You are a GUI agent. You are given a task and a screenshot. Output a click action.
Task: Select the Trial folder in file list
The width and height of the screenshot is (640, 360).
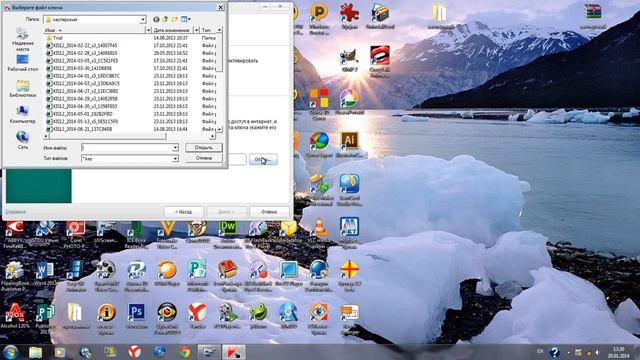click(x=57, y=38)
